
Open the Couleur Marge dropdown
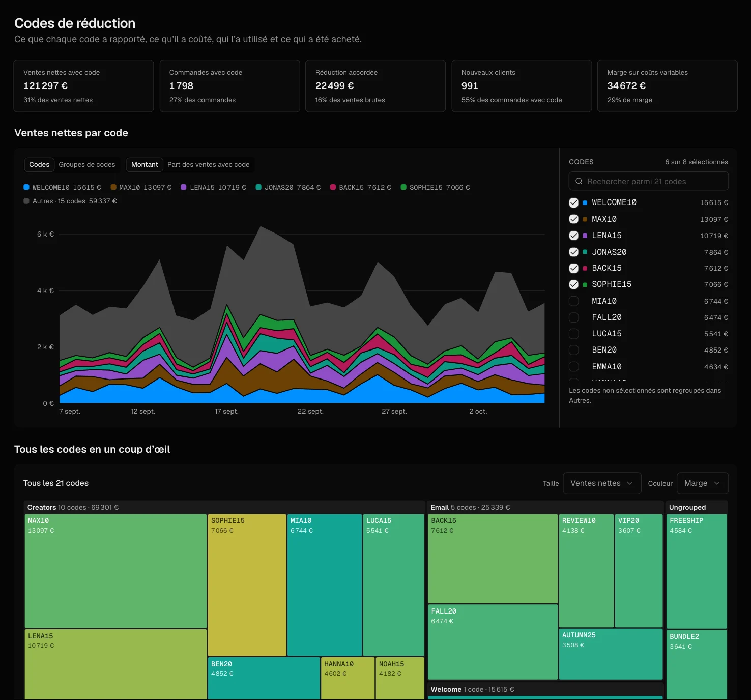[x=702, y=483]
